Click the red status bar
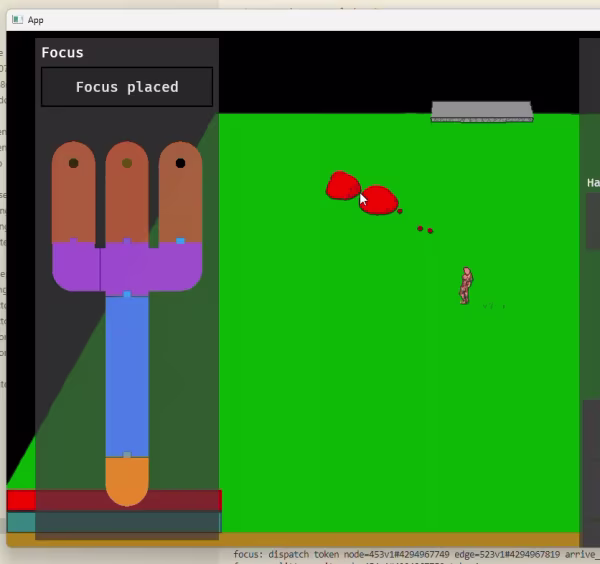600x564 pixels. click(x=114, y=500)
